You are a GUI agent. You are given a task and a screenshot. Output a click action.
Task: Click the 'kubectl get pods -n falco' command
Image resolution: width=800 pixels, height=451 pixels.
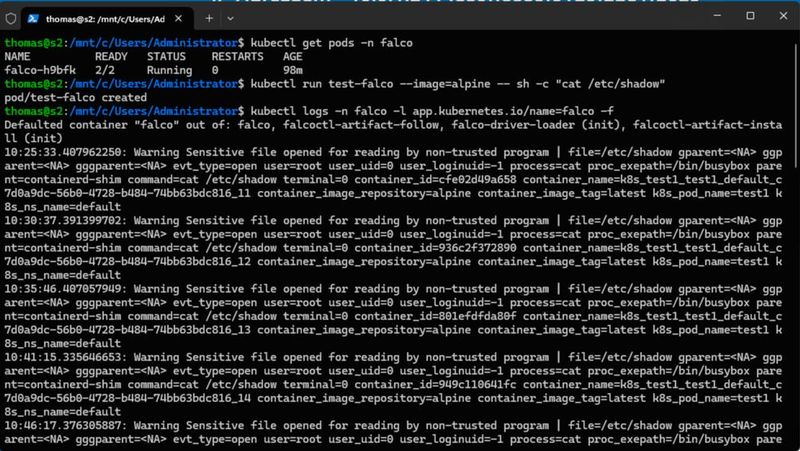click(x=331, y=43)
